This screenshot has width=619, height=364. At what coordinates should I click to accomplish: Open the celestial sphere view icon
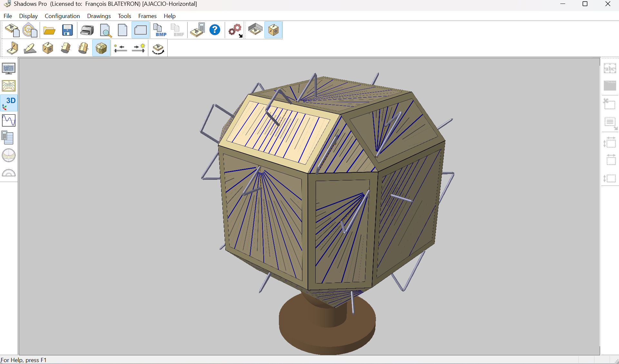point(9,155)
